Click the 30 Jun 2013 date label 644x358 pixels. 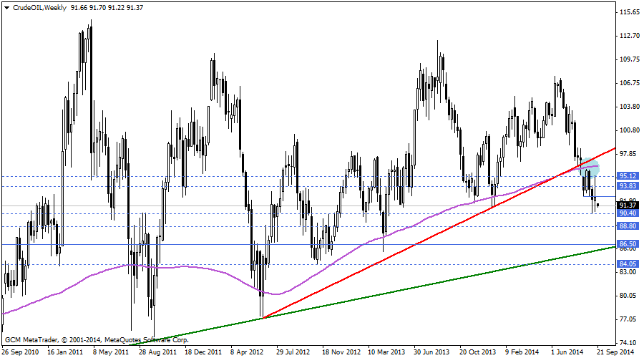[434, 352]
